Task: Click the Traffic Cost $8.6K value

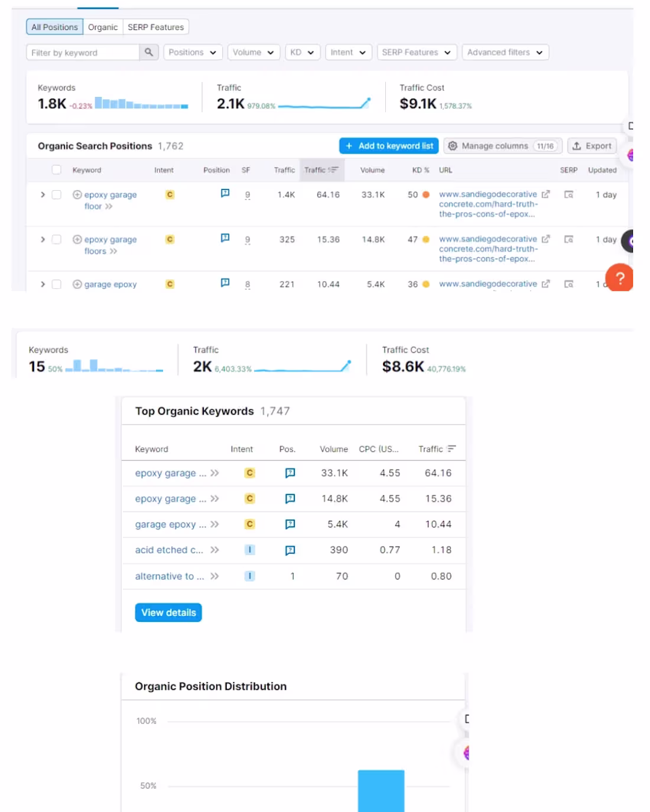Action: tap(403, 367)
